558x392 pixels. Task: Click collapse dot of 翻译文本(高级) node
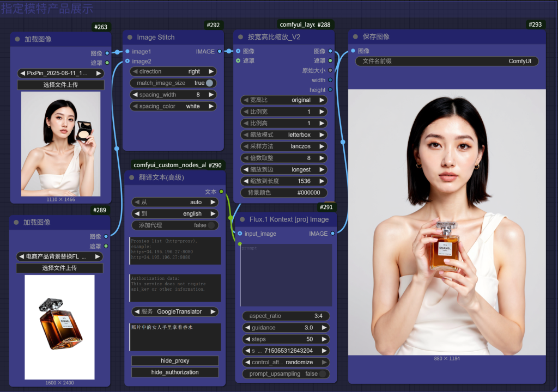pyautogui.click(x=131, y=177)
